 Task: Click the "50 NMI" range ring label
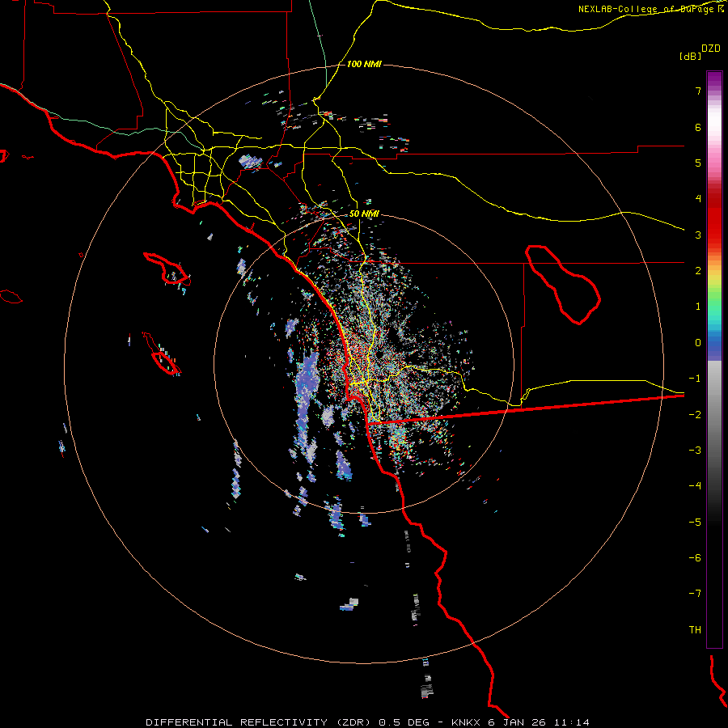click(x=364, y=214)
